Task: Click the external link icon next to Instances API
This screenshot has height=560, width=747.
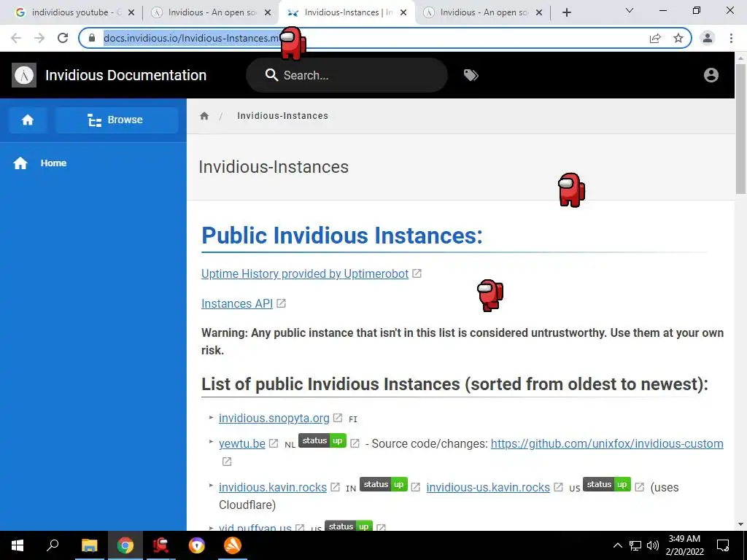Action: [x=281, y=303]
